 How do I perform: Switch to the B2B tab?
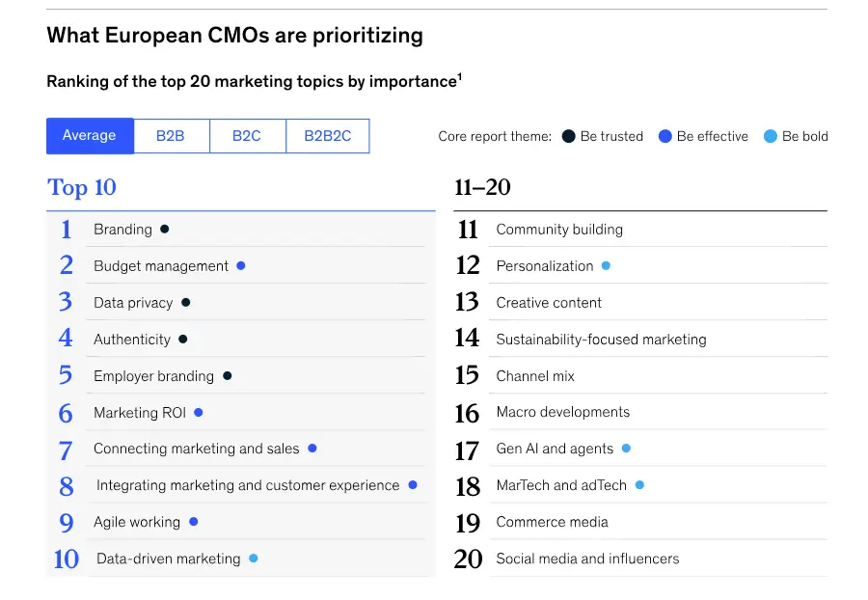click(x=171, y=136)
